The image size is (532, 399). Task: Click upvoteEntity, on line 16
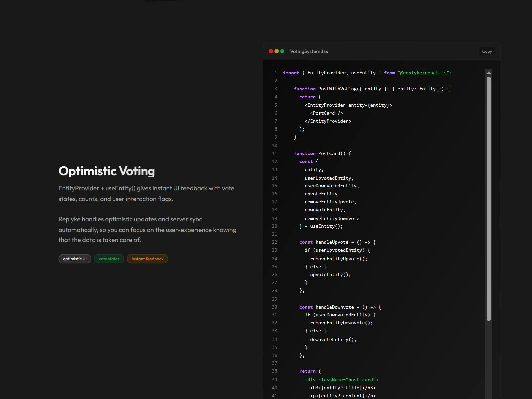(322, 194)
